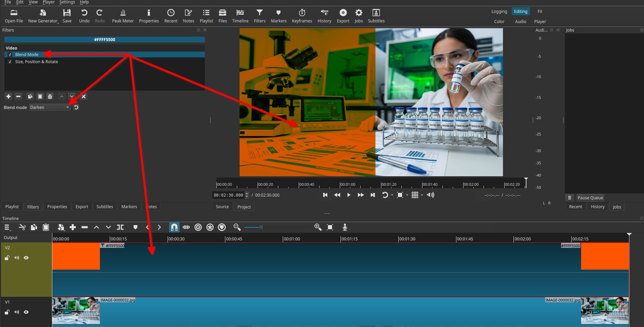Click the record audio microphone icon
The image size is (644, 327).
(x=345, y=227)
